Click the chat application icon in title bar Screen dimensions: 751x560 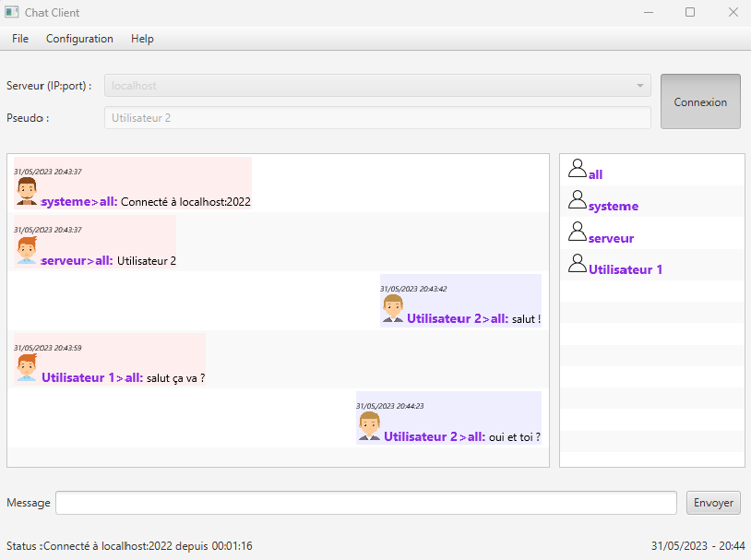(12, 13)
